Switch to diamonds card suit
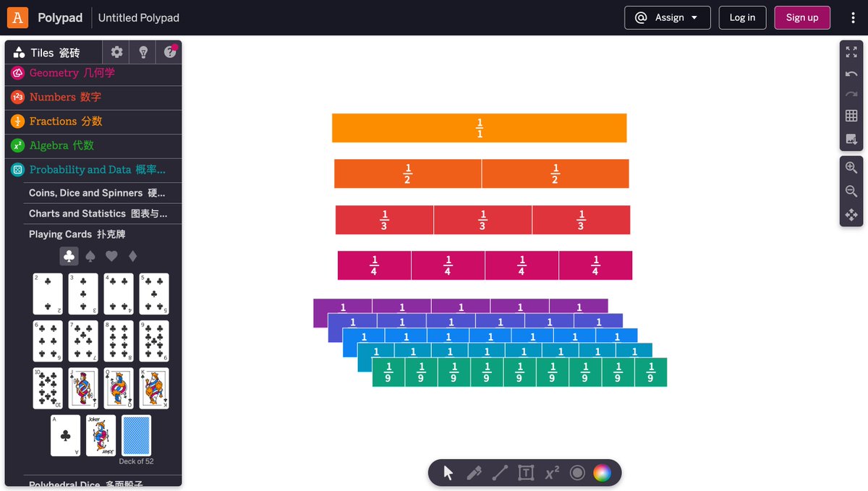This screenshot has width=868, height=491. tap(132, 256)
